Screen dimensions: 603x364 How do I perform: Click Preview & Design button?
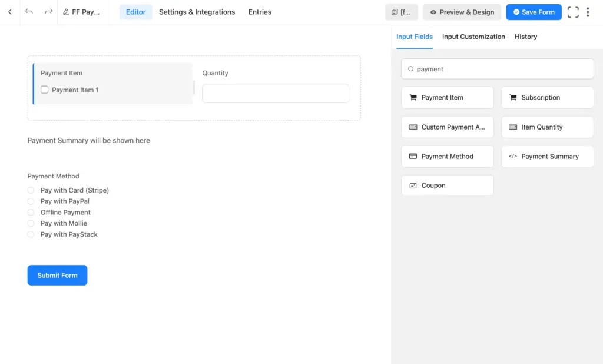(x=462, y=12)
